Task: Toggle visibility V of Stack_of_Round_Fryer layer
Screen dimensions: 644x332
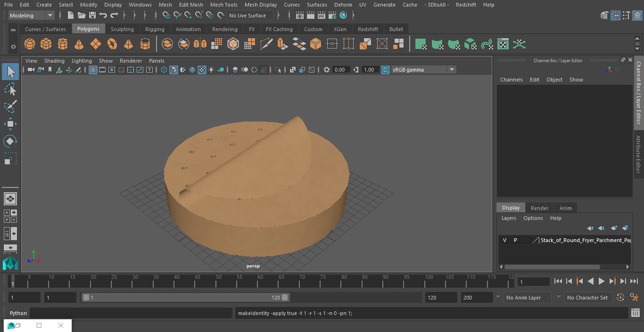Action: tap(504, 240)
